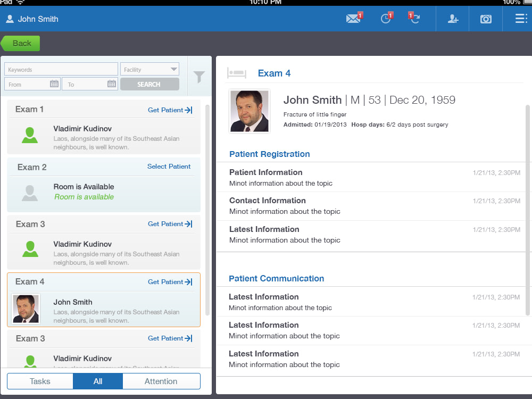Switch to the Tasks tab
Viewport: 532px width, 399px height.
[x=40, y=381]
